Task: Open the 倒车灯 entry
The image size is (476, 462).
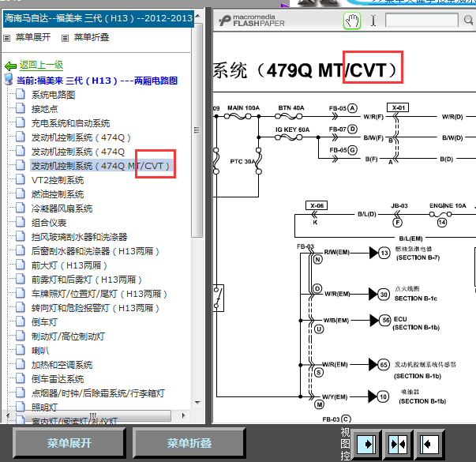Action: click(44, 322)
